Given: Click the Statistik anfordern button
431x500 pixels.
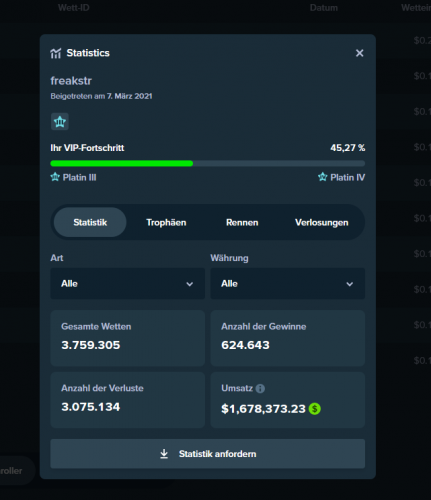Looking at the screenshot, I should click(x=207, y=454).
